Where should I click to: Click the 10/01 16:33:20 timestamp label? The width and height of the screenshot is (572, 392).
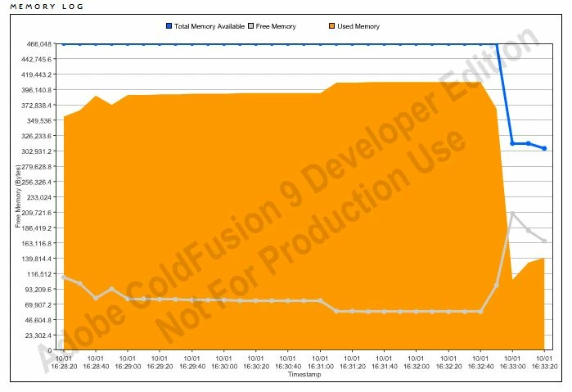[544, 362]
